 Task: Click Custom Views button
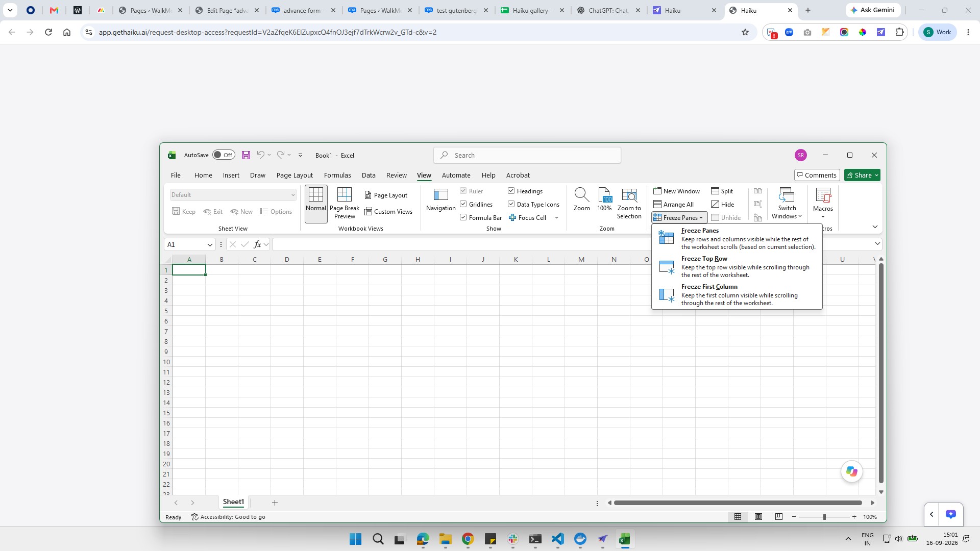pos(388,211)
